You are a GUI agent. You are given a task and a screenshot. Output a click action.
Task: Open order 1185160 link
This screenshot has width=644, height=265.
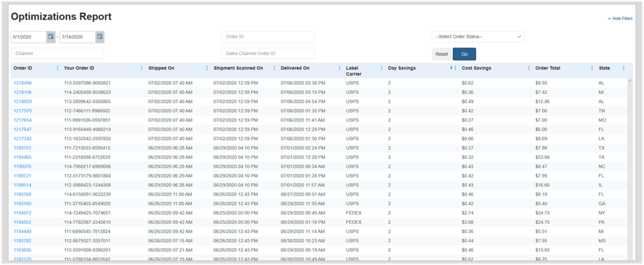[22, 204]
